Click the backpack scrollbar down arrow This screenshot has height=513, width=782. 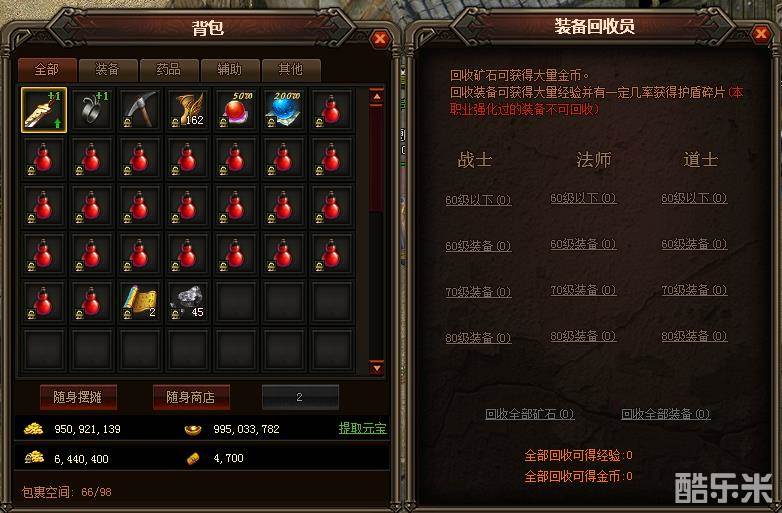377,368
